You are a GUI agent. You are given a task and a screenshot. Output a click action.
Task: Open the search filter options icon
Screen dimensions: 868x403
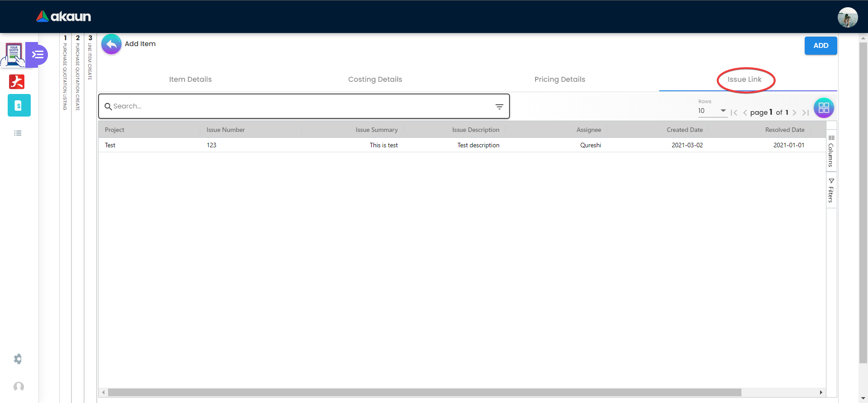[499, 107]
